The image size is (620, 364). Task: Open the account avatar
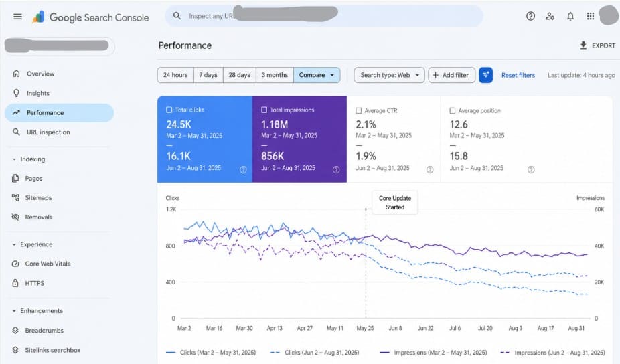(x=609, y=16)
